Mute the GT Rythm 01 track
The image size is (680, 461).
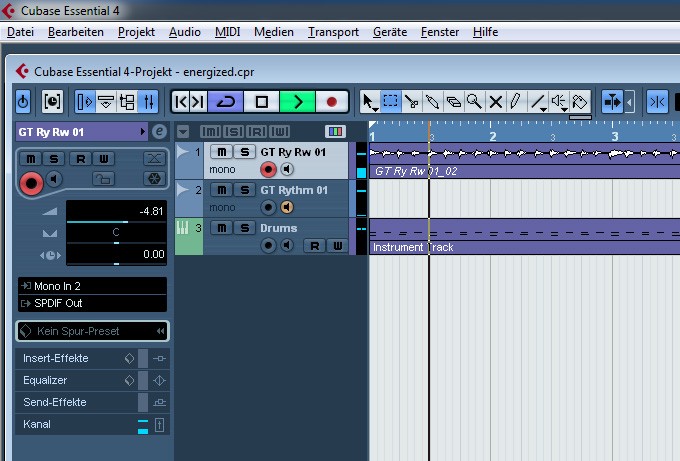[222, 190]
